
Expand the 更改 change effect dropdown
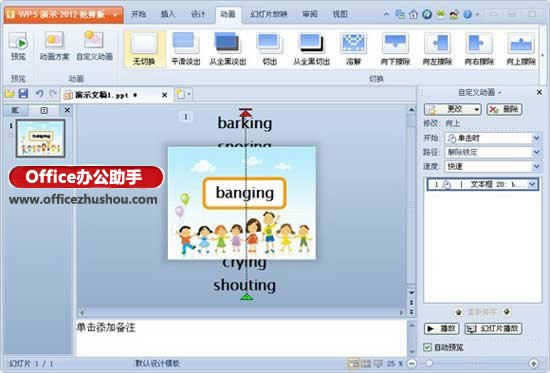476,109
